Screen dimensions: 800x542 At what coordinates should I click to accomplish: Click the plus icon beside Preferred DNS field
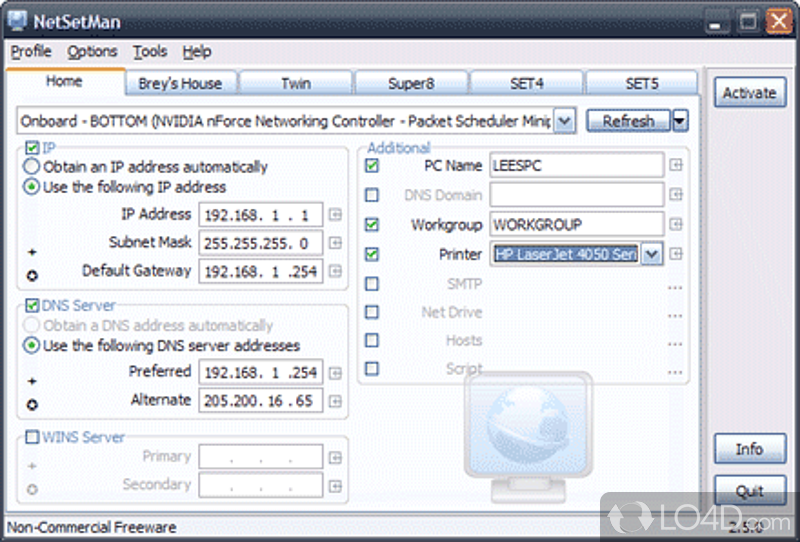335,373
